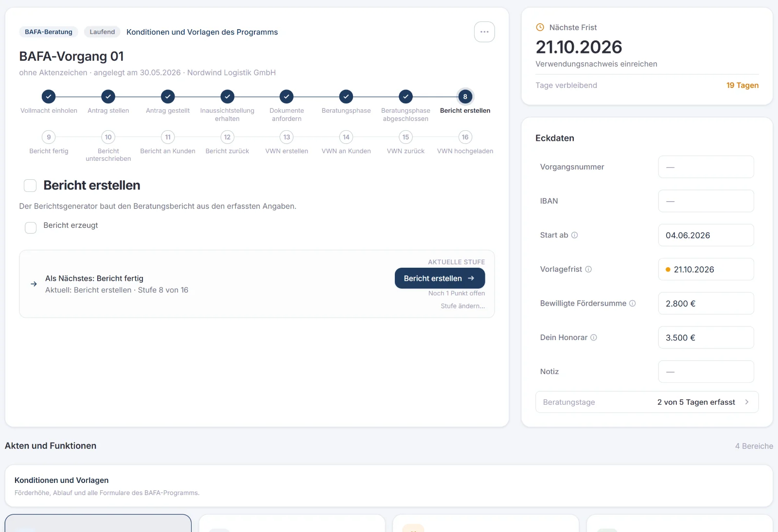Click info icon beside Dein Honorar
Viewport: 778px width, 532px height.
tap(594, 337)
